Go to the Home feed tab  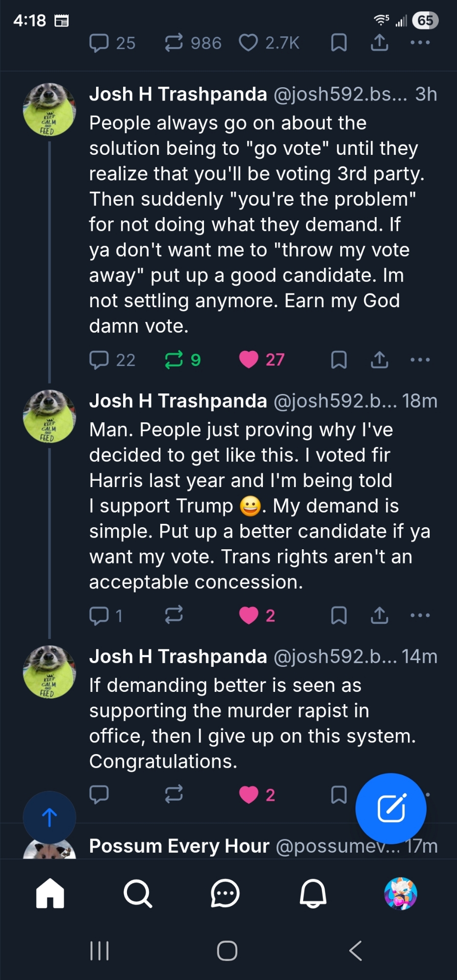coord(50,894)
